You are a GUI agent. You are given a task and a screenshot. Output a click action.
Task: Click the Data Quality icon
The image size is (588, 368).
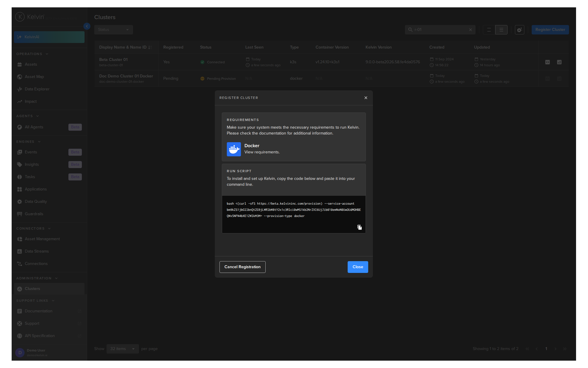20,202
